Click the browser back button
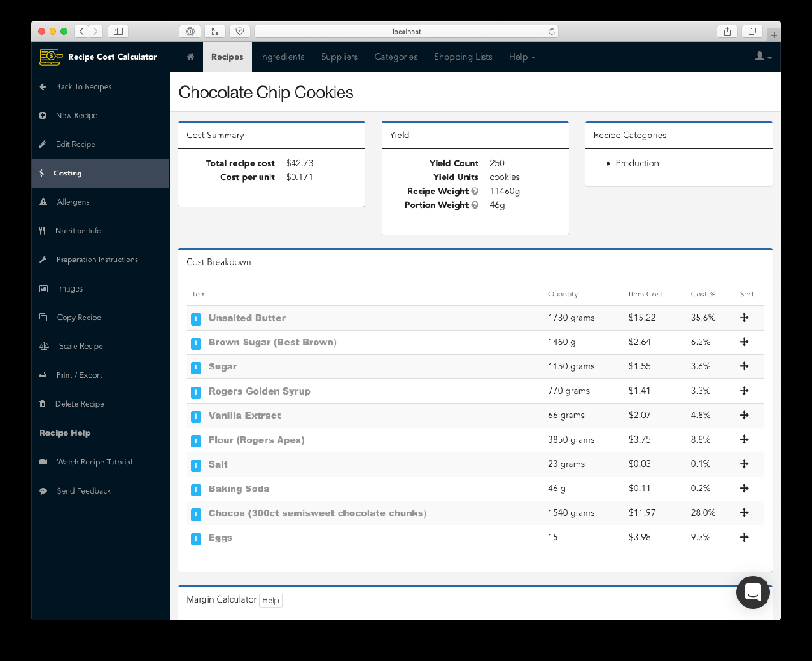 tap(81, 32)
